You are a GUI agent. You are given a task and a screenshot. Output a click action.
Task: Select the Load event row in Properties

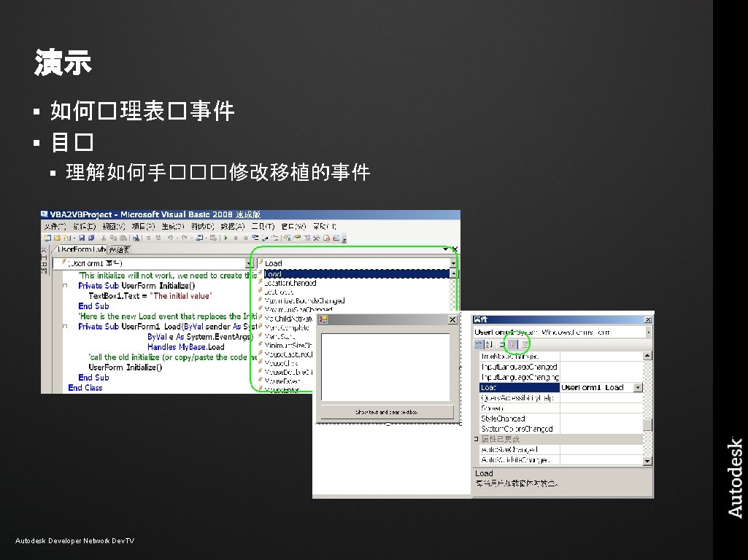point(561,387)
